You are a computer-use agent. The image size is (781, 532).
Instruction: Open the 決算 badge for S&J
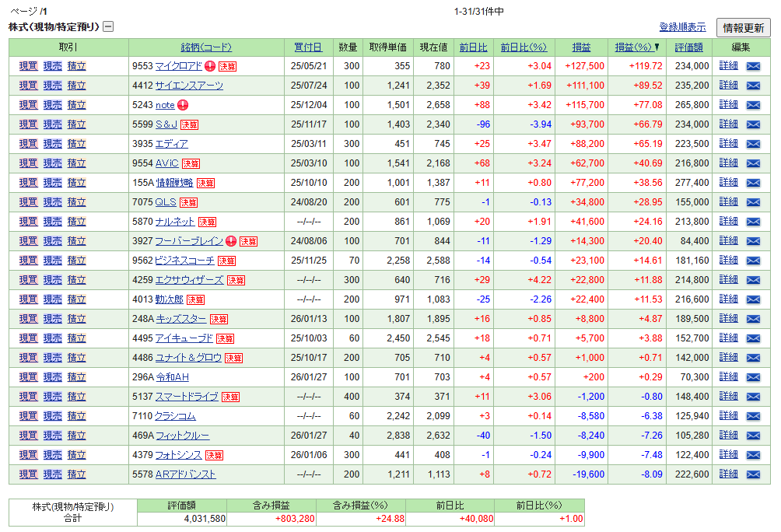point(189,124)
